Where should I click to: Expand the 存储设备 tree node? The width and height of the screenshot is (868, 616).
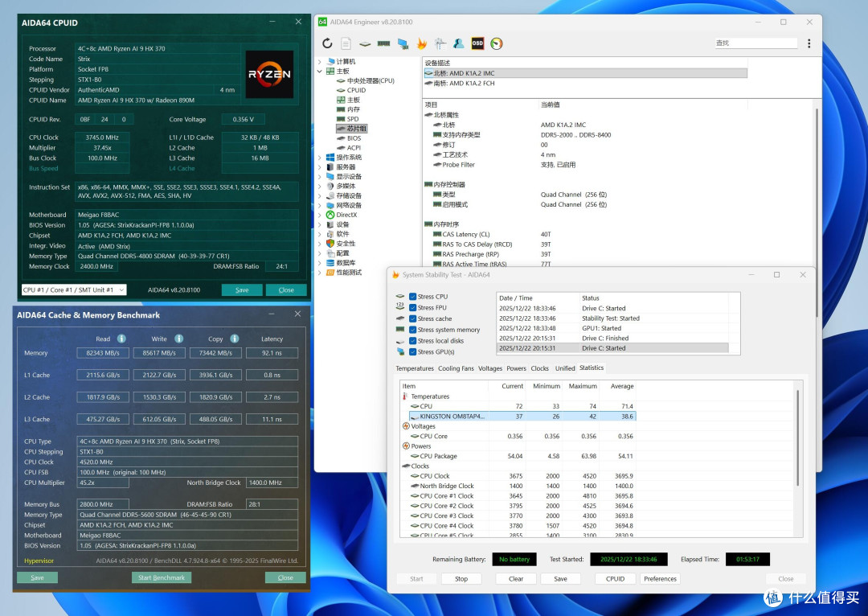point(319,195)
